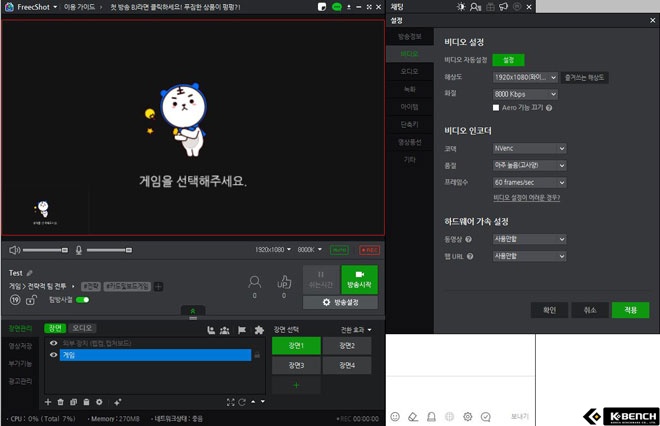Screen dimensions: 660x426
Task: Hide the 외부 장치 source via eye icon
Action: [x=53, y=343]
